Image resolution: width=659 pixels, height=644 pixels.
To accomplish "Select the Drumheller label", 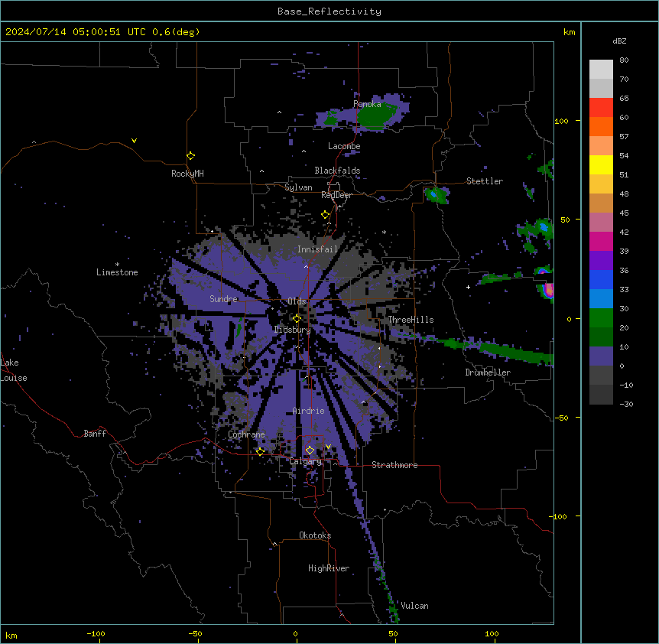I will [488, 372].
